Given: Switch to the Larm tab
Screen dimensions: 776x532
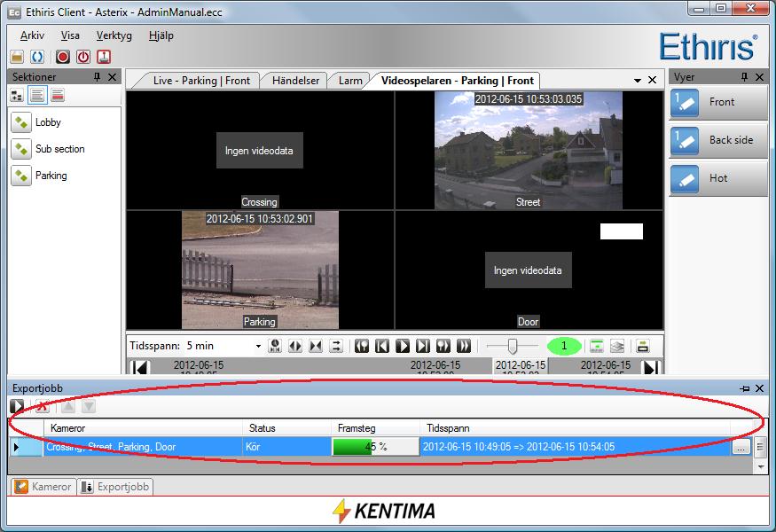Looking at the screenshot, I should coord(350,81).
